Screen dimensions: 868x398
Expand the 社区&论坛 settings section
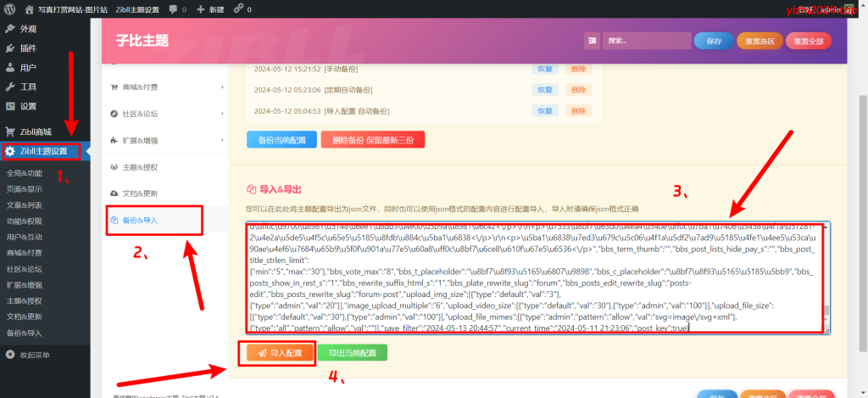coord(165,114)
